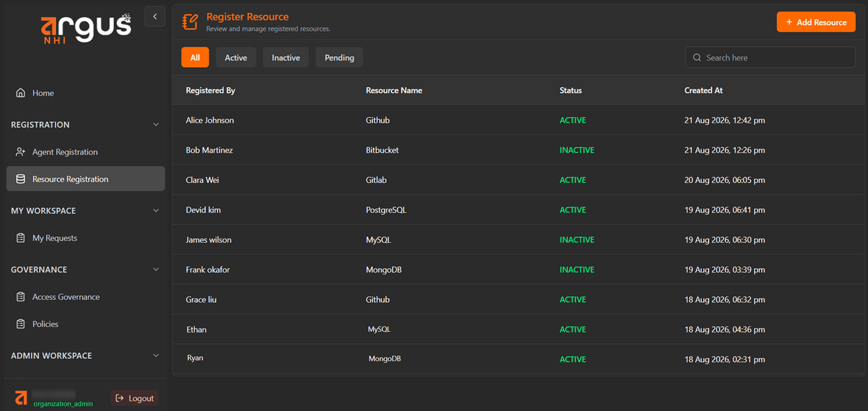The height and width of the screenshot is (411, 868).
Task: Open My Requests page
Action: (86, 237)
